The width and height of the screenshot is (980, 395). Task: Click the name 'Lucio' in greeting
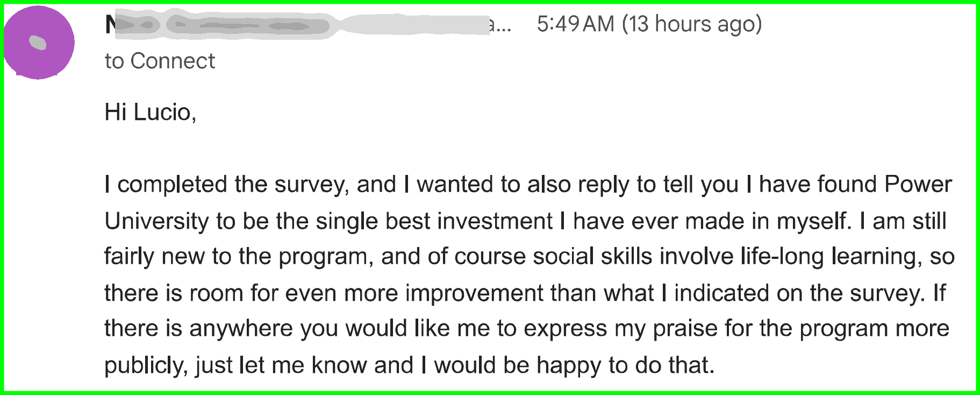[x=162, y=112]
